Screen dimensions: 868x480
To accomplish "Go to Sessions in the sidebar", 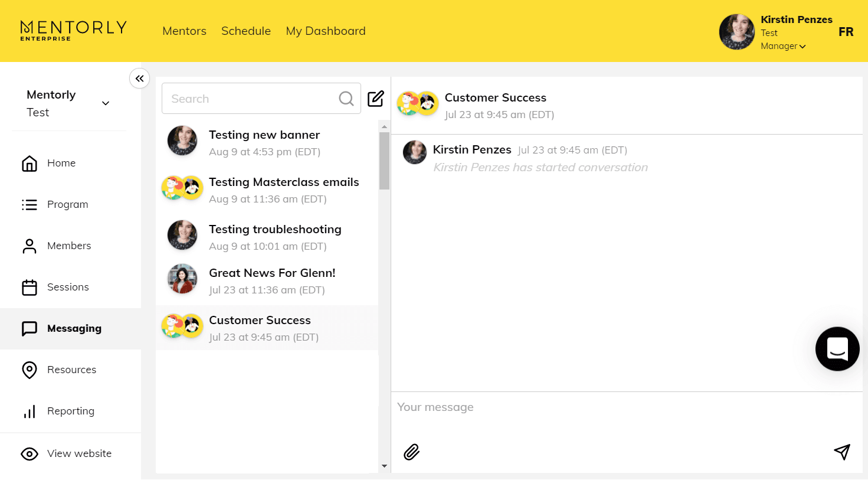I will point(67,287).
